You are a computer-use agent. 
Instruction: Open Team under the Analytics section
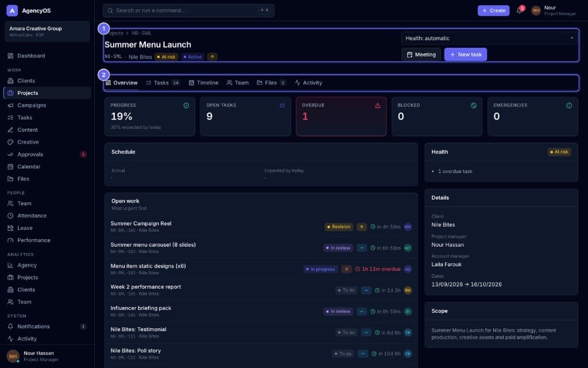pos(47,302)
